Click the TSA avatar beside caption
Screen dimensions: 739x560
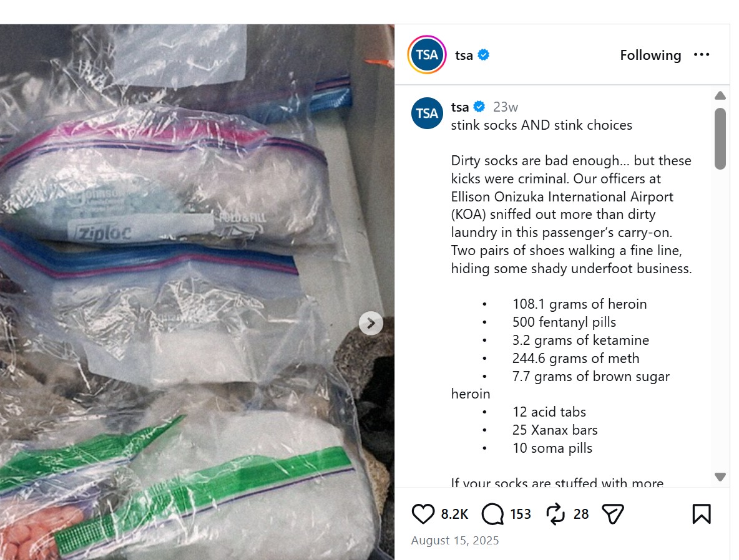point(427,113)
